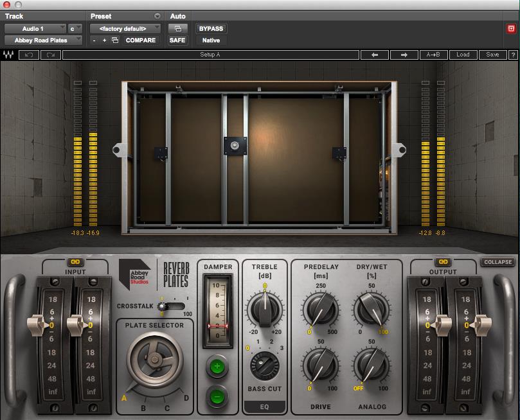Load previous preset with left arrow

[x=375, y=55]
